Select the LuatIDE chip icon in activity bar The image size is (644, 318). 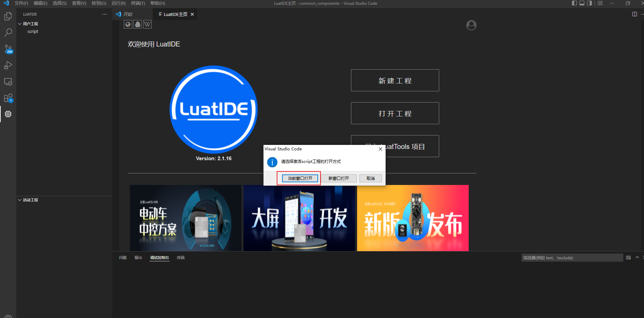(8, 114)
